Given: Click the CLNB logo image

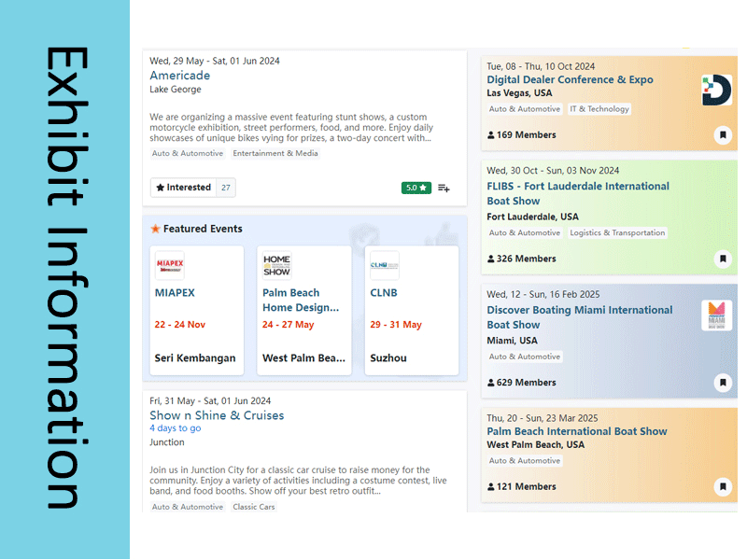Looking at the screenshot, I should [x=385, y=265].
